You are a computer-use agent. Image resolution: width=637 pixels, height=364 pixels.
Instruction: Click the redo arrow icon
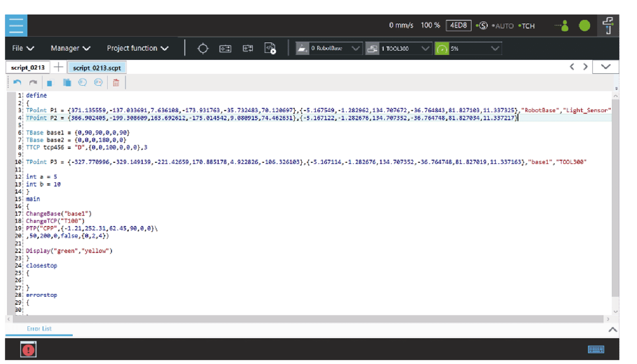(33, 82)
